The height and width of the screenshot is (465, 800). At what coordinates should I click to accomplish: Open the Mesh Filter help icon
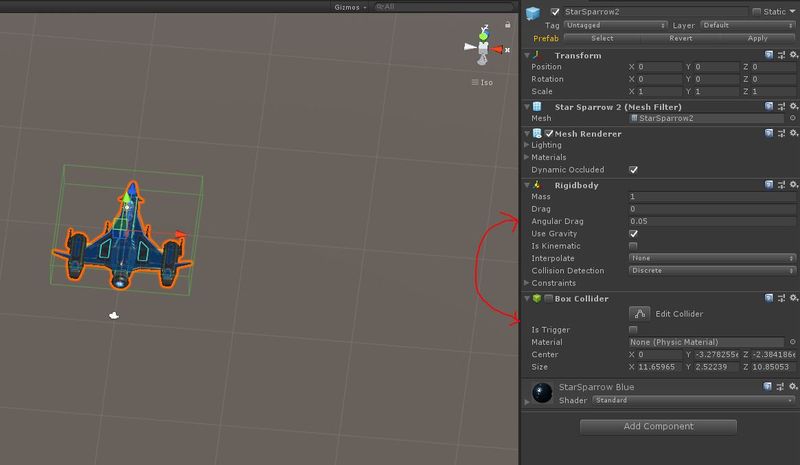pos(769,106)
